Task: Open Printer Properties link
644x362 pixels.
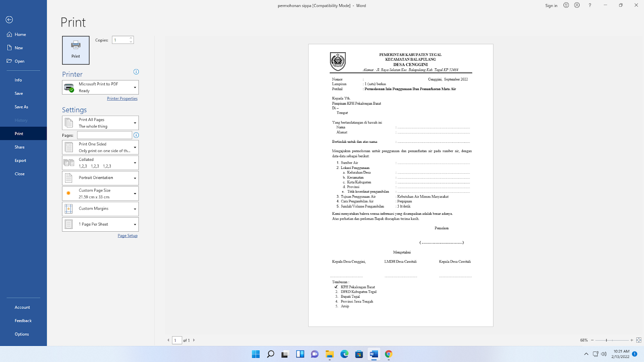Action: point(122,99)
